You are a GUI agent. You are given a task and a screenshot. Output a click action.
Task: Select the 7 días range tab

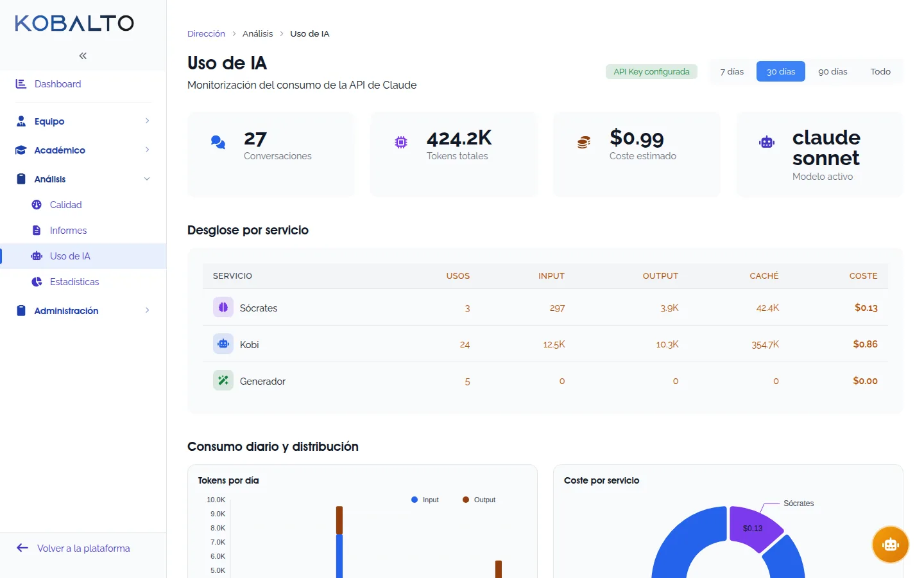[732, 71]
